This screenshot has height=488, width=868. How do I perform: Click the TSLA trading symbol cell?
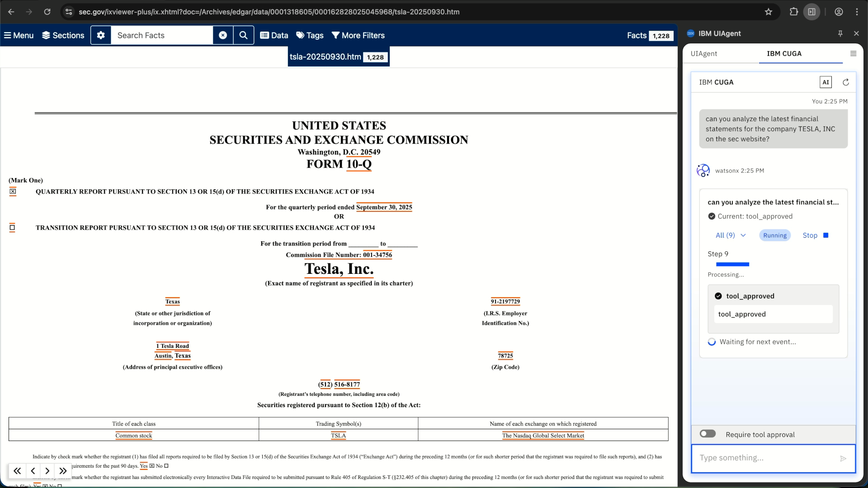coord(338,436)
